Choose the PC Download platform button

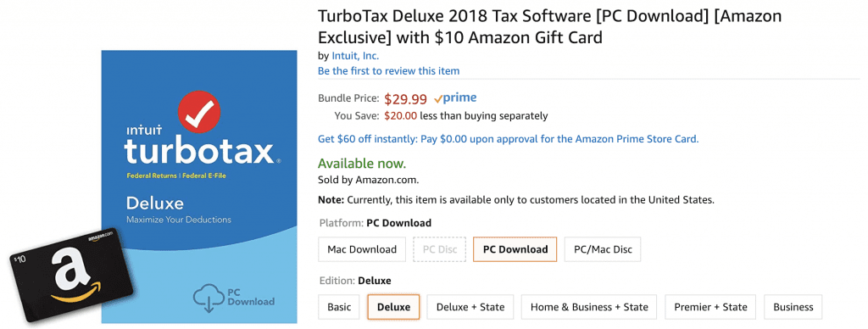[x=515, y=249]
